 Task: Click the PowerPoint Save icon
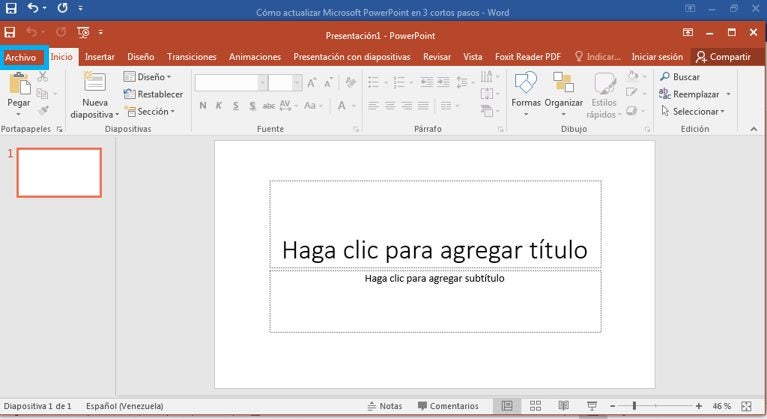pyautogui.click(x=10, y=32)
